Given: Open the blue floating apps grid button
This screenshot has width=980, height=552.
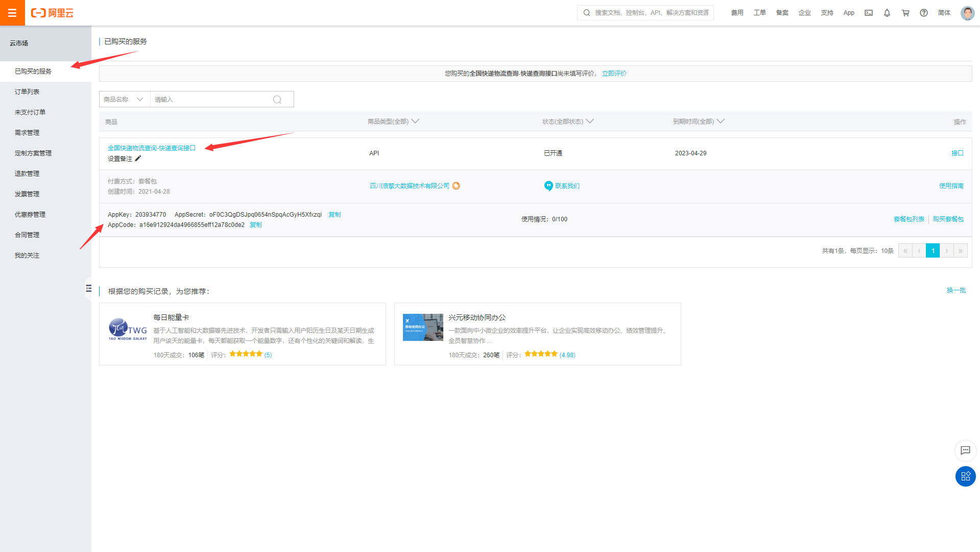Looking at the screenshot, I should [x=965, y=476].
